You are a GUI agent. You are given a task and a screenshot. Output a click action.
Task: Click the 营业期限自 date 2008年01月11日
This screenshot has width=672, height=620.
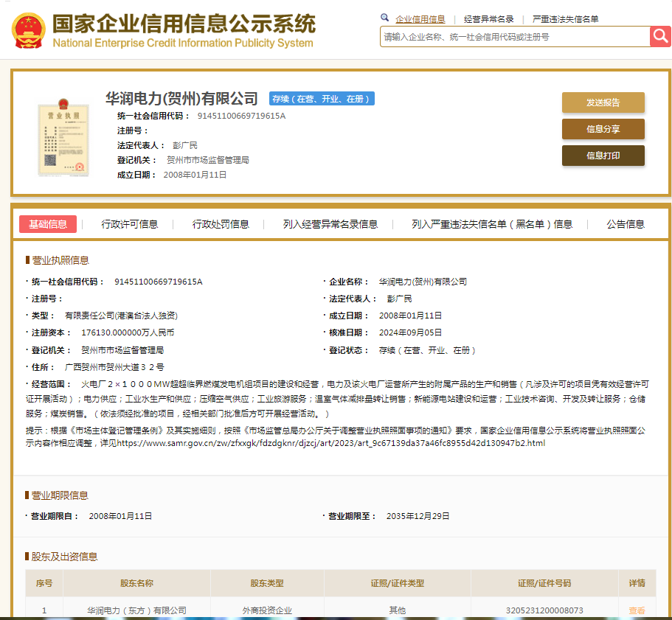[120, 516]
